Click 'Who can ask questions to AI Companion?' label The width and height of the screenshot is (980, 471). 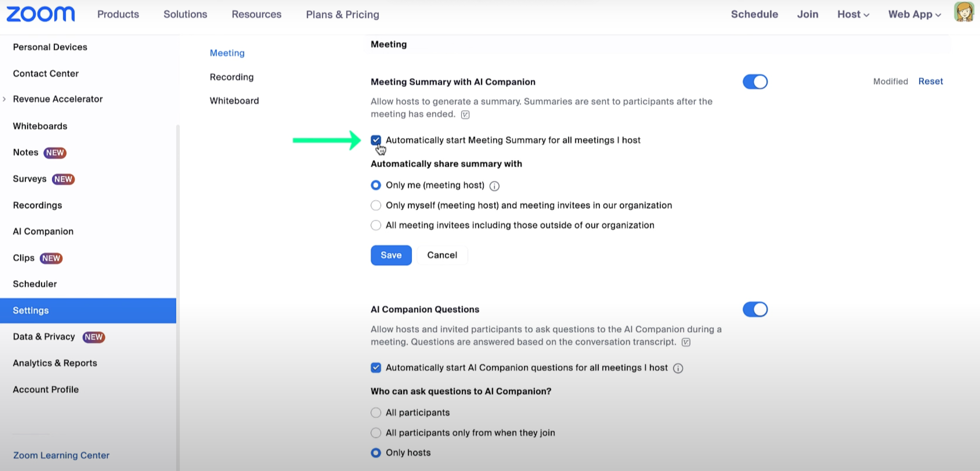pos(461,392)
